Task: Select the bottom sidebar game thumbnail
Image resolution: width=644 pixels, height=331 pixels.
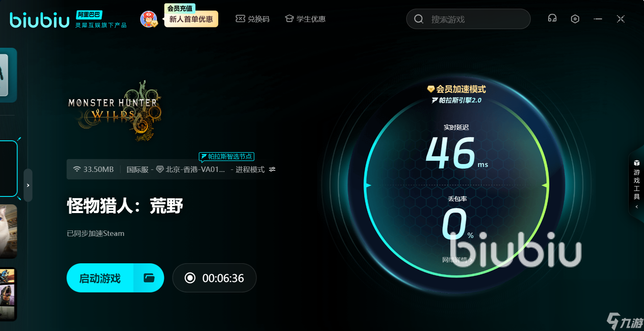Action: click(8, 294)
